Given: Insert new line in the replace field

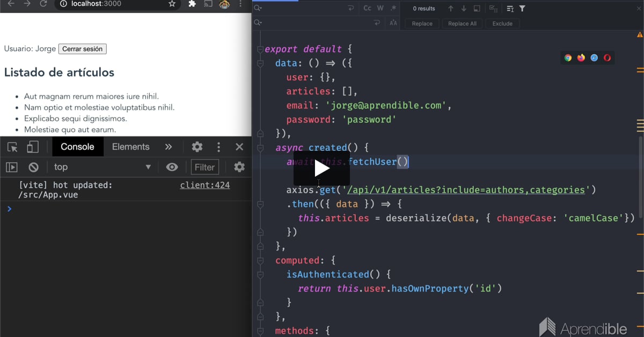Looking at the screenshot, I should tap(377, 23).
